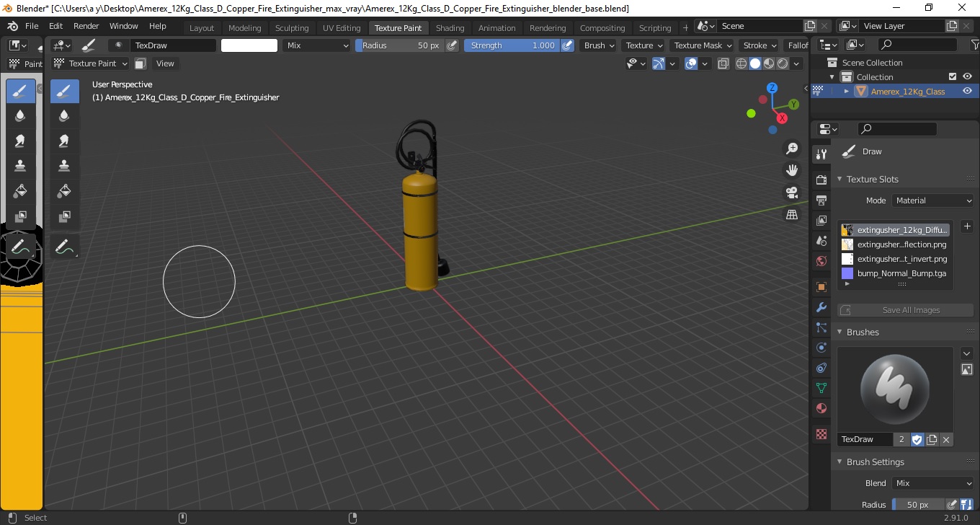The width and height of the screenshot is (980, 525).
Task: Open the Physics properties tab
Action: click(821, 348)
